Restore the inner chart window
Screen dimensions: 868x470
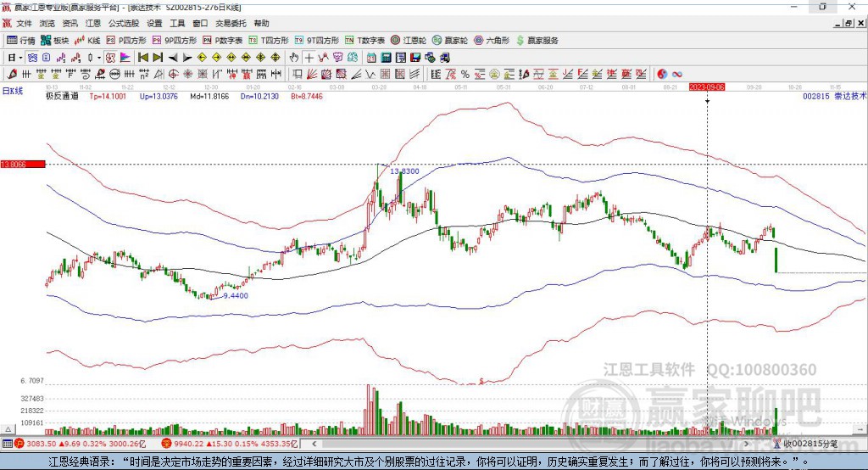point(849,23)
